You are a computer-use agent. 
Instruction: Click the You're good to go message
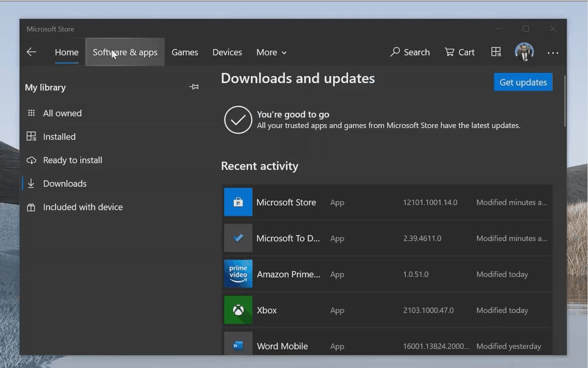[293, 114]
